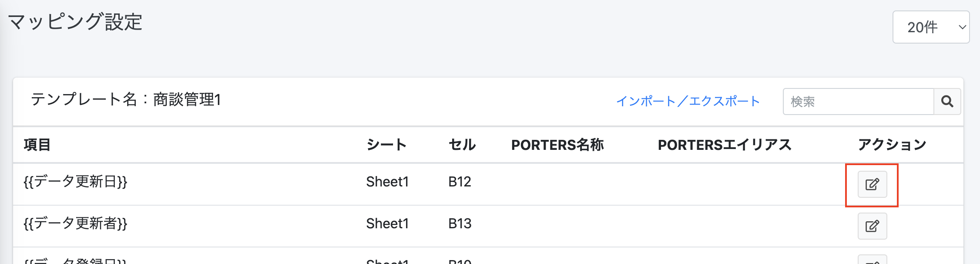Click the partially visible third row edit icon
Screen dimensions: 980x264
[x=872, y=261]
